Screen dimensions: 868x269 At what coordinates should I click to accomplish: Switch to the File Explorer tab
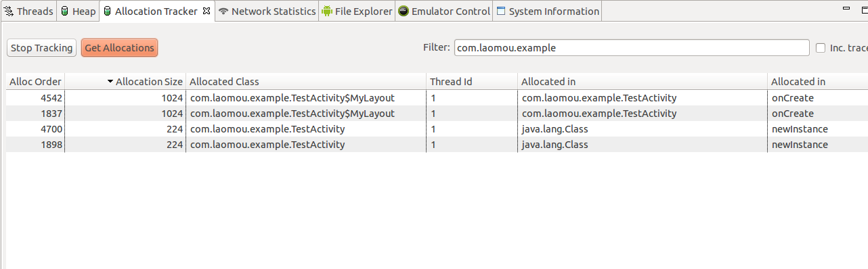357,11
